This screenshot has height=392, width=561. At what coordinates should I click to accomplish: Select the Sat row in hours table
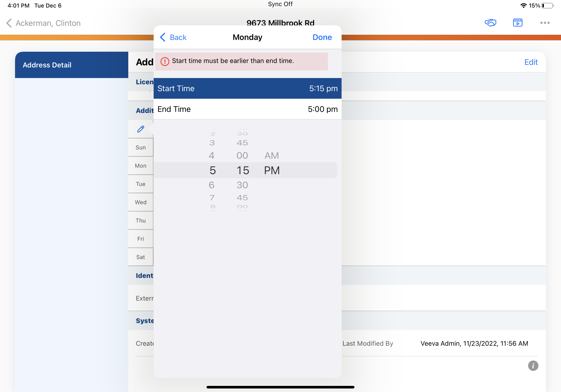(x=140, y=257)
